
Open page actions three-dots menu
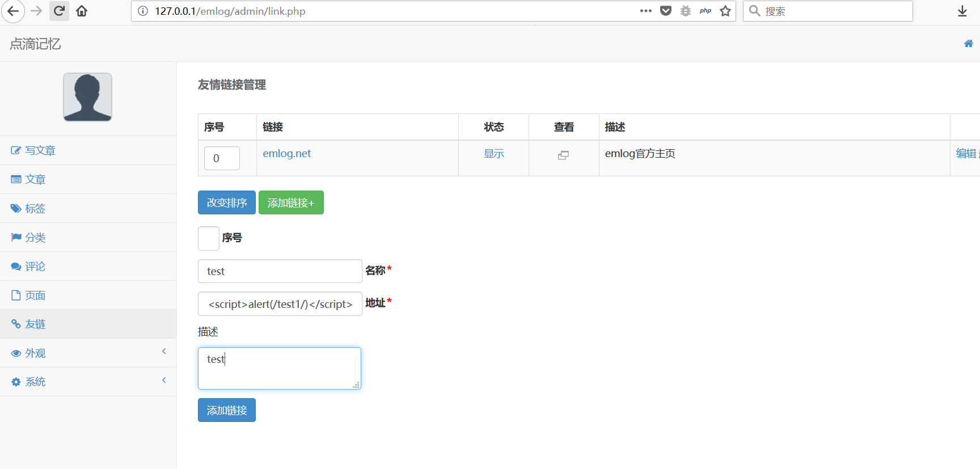[x=646, y=11]
